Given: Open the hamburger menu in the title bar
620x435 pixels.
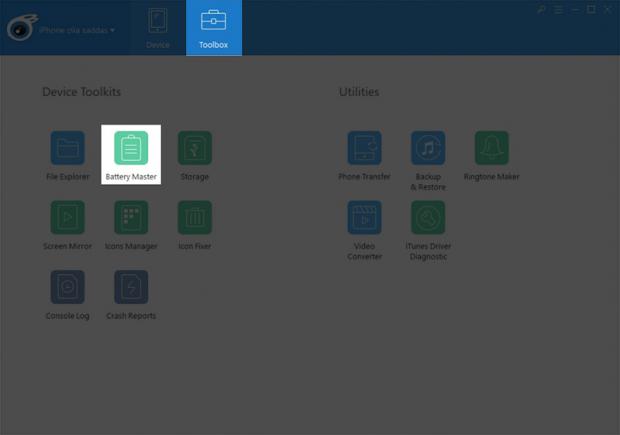Looking at the screenshot, I should 558,9.
